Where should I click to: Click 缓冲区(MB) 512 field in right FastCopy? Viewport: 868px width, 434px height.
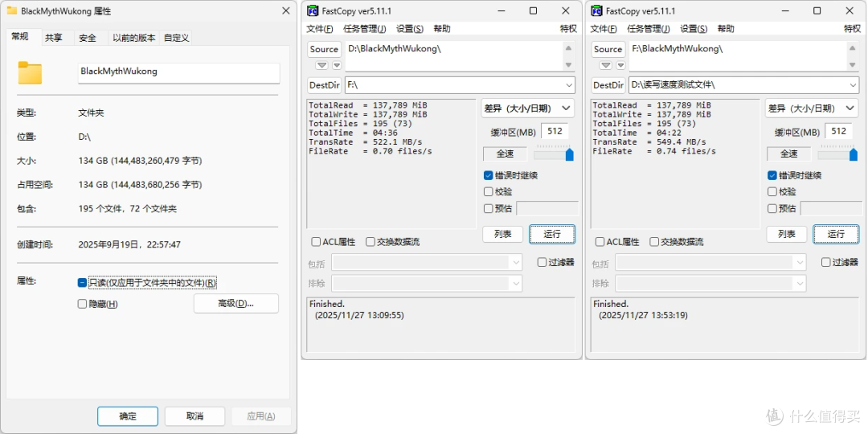click(x=838, y=132)
